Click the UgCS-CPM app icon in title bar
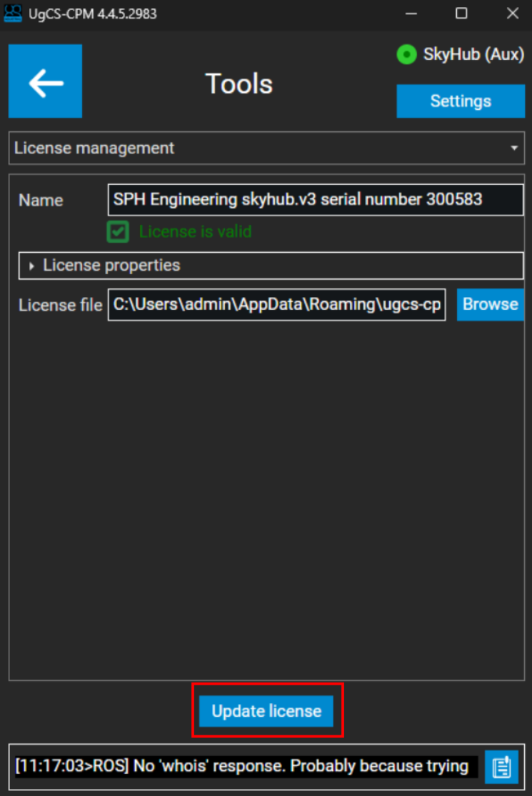532x796 pixels. 13,13
